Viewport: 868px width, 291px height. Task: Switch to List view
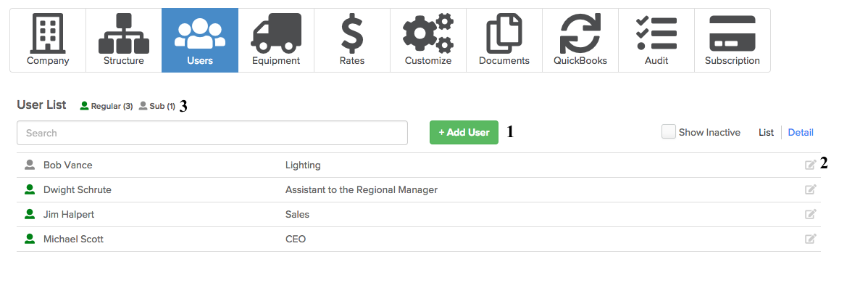click(x=766, y=132)
